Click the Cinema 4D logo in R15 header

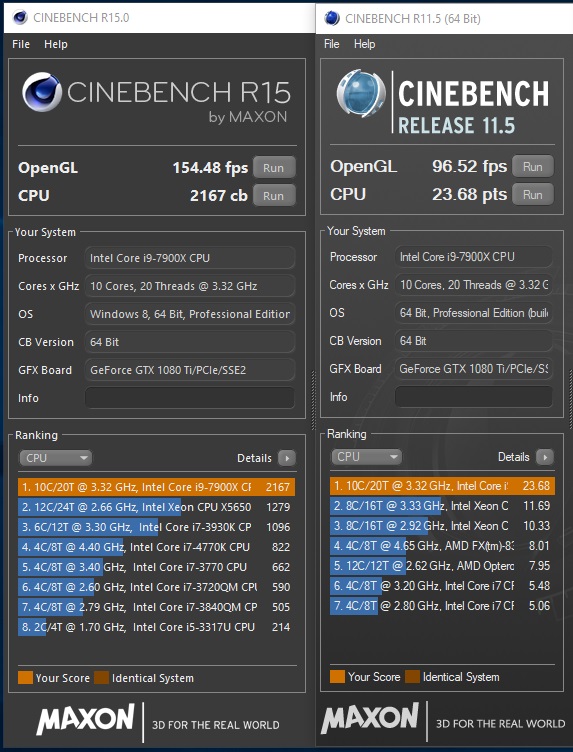coord(42,92)
